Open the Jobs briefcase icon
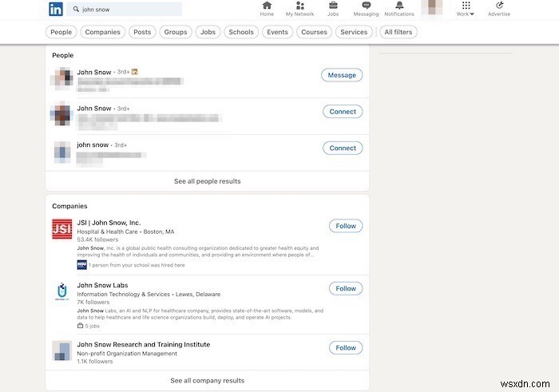Image resolution: width=559 pixels, height=392 pixels. coord(333,6)
